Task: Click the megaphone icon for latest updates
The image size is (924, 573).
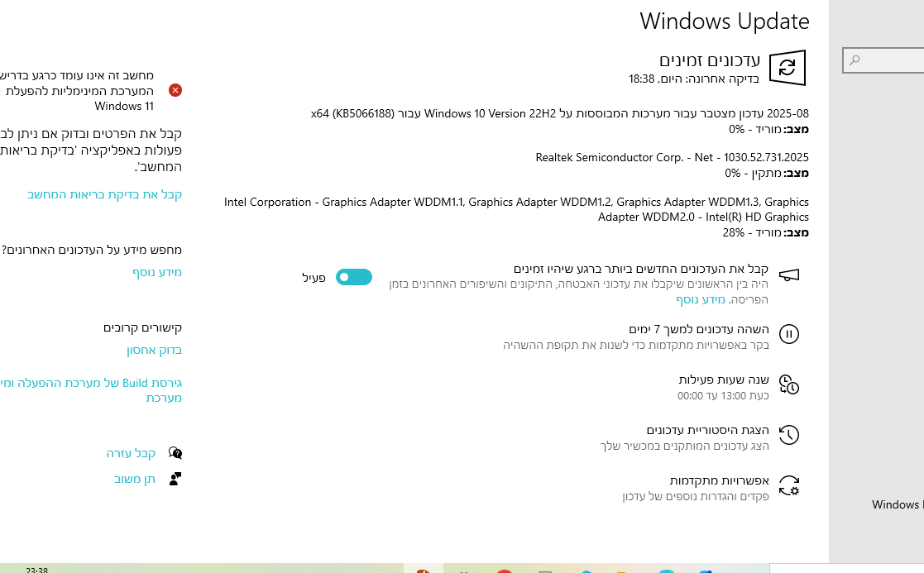Action: point(789,275)
